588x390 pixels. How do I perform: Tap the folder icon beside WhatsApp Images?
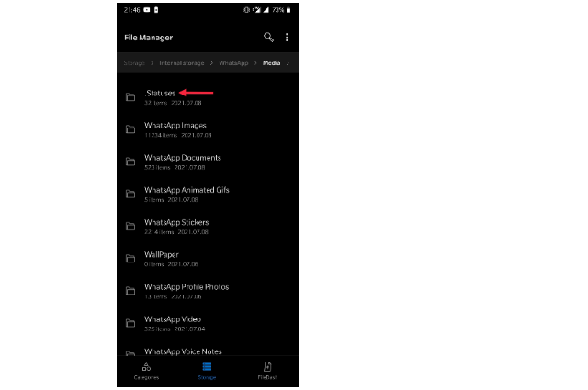pos(130,129)
